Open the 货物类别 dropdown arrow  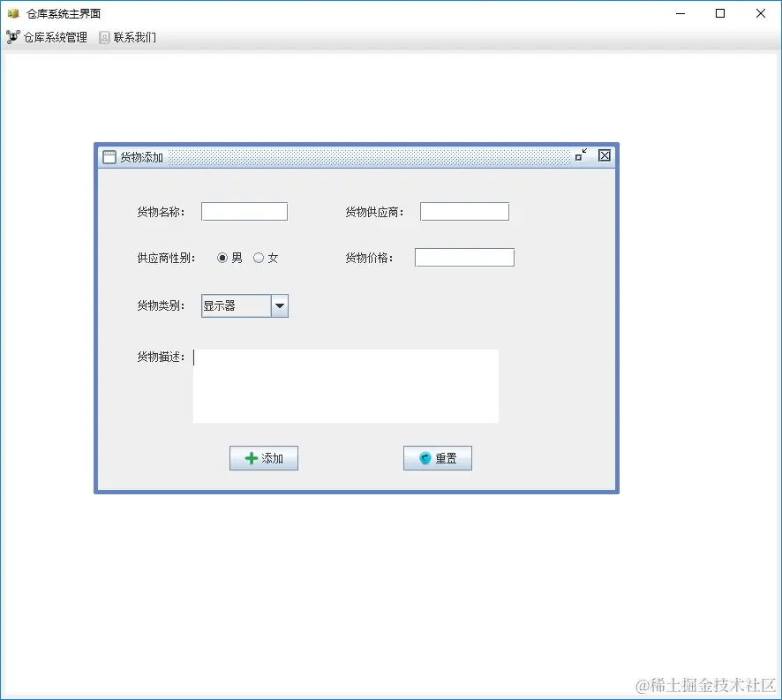click(x=280, y=305)
